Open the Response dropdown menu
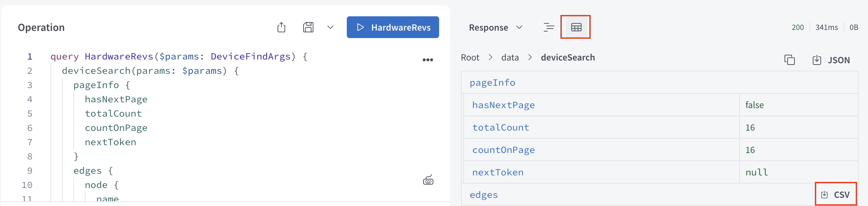868x206 pixels. [x=495, y=28]
